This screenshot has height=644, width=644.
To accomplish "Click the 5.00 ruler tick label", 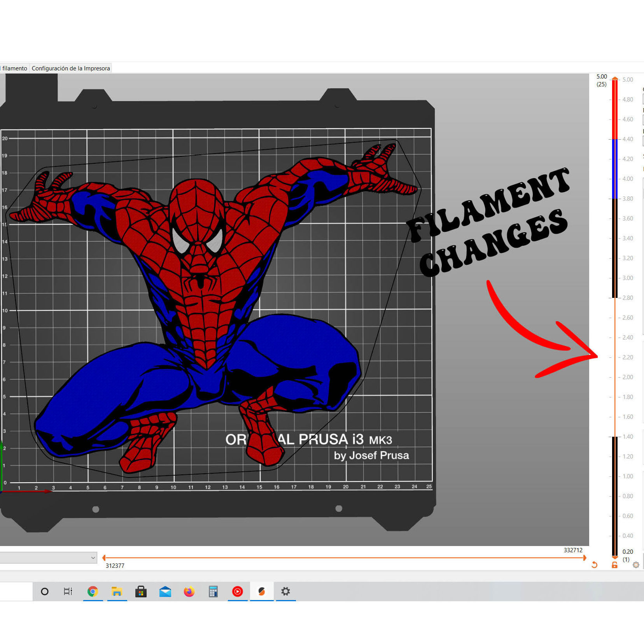I will (x=628, y=79).
